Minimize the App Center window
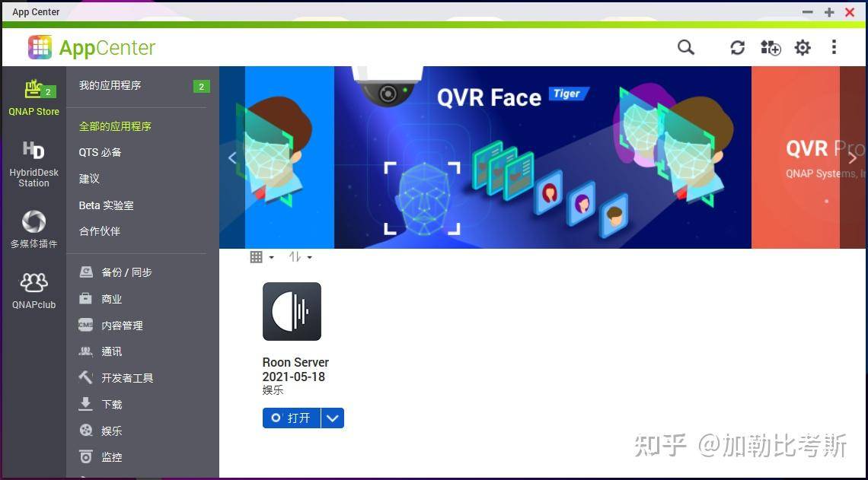The image size is (868, 480). (808, 12)
